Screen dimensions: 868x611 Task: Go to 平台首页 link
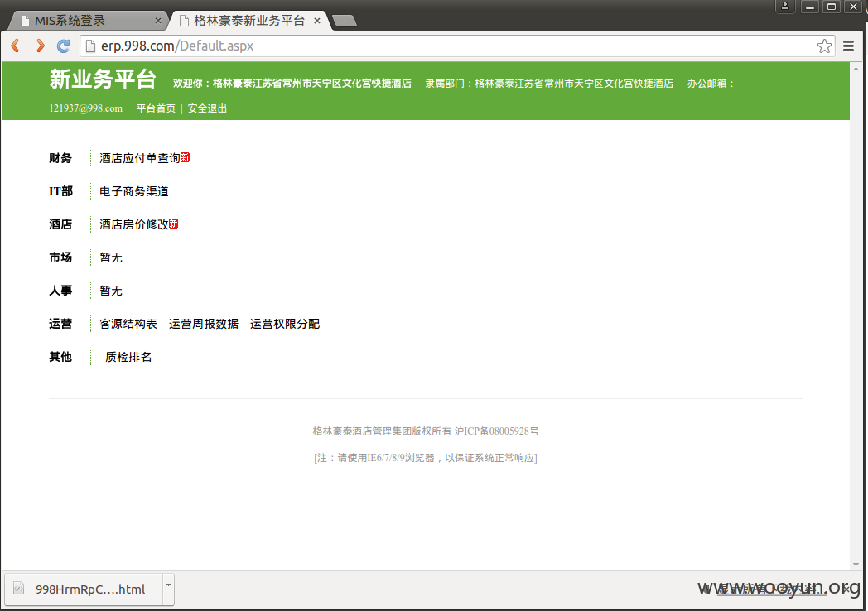(156, 108)
